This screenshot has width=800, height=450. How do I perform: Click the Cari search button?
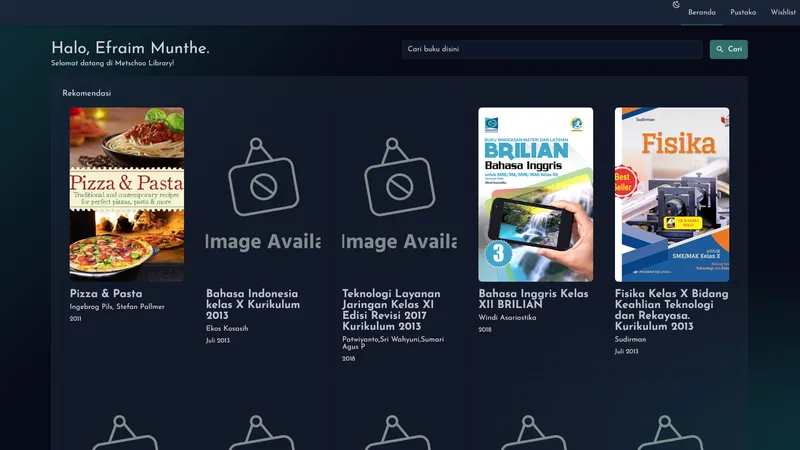coord(729,49)
